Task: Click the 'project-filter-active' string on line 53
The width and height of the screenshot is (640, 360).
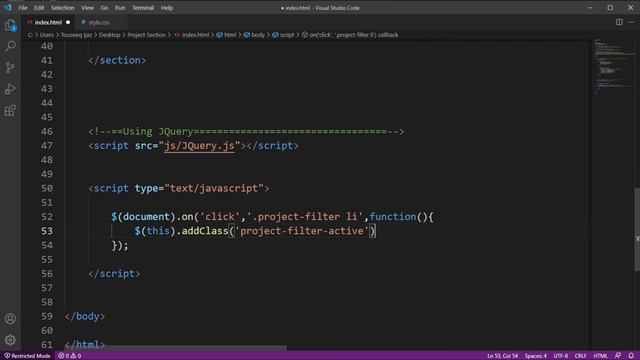Action: pos(302,231)
